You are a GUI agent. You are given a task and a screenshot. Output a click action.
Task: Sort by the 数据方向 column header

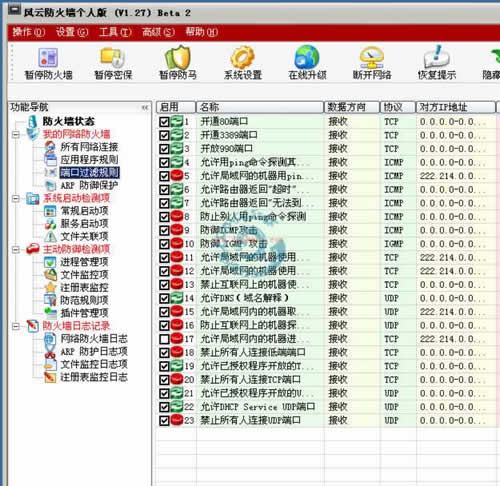click(352, 107)
